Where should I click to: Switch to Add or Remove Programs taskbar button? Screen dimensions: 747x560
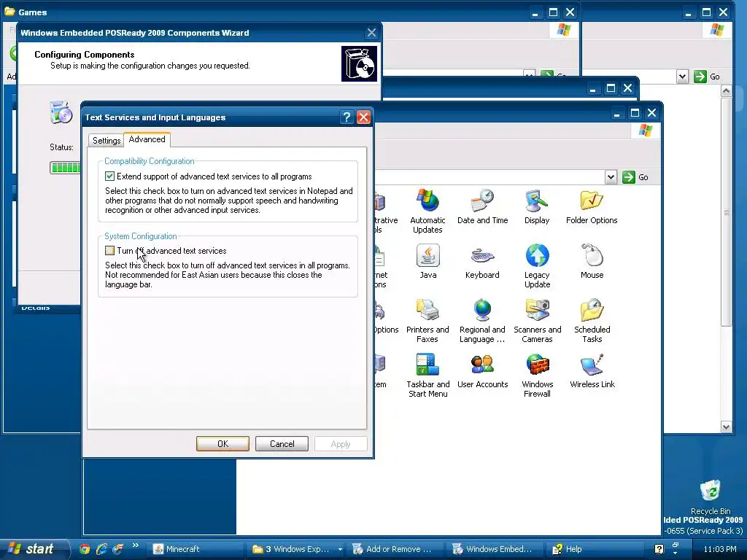(396, 549)
